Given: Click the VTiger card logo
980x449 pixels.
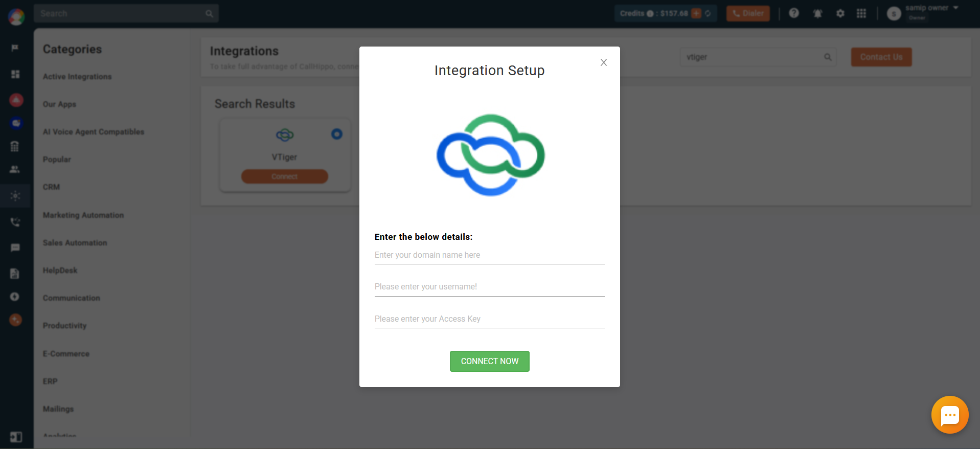Looking at the screenshot, I should tap(285, 135).
